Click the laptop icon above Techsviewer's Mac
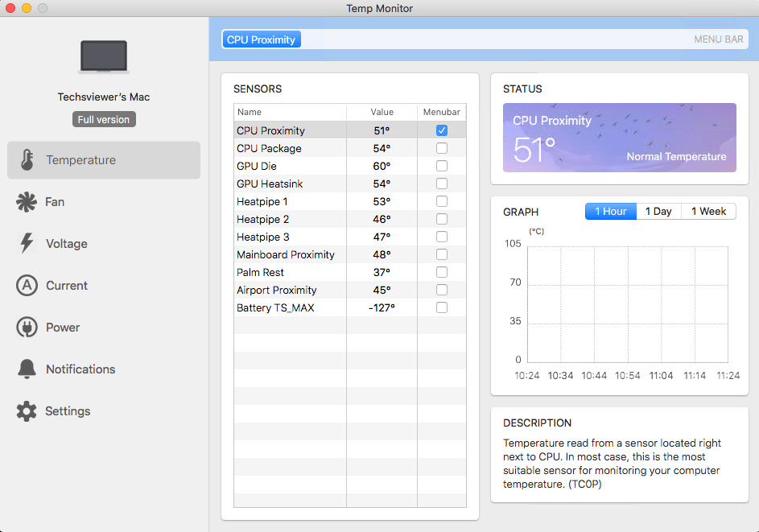The image size is (759, 532). (x=104, y=57)
